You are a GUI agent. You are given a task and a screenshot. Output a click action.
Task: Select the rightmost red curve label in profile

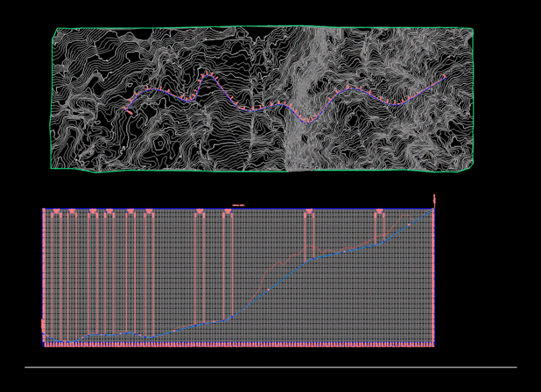(379, 211)
